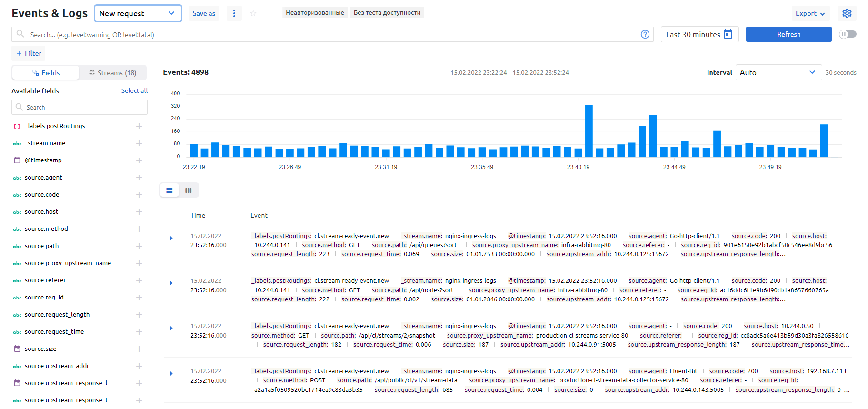Switch to the Streams (18) tab
The width and height of the screenshot is (868, 409).
point(112,73)
